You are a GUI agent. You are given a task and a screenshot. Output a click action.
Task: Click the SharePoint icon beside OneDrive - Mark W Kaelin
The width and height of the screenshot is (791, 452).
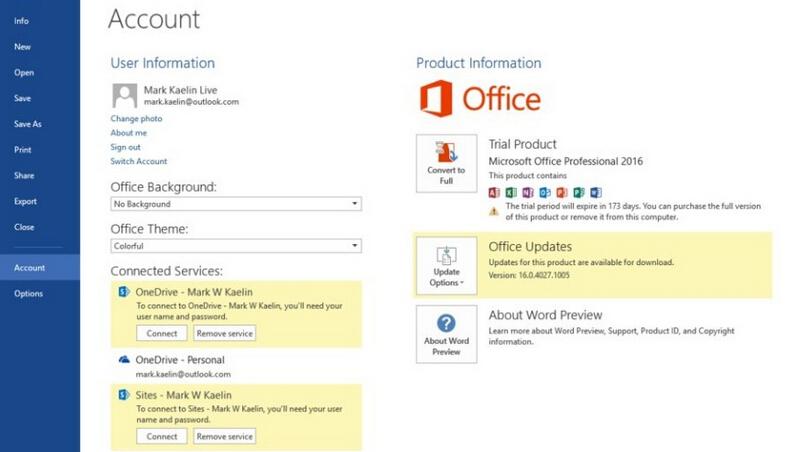pyautogui.click(x=124, y=292)
